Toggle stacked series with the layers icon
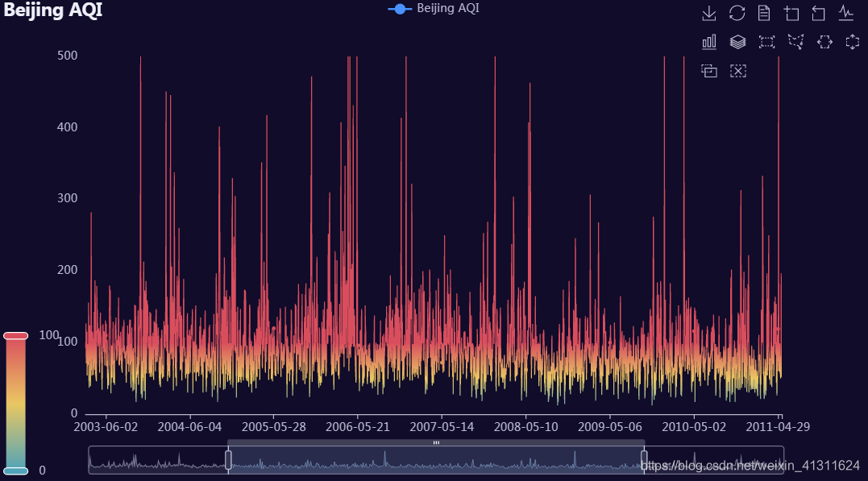The height and width of the screenshot is (481, 868). 738,42
